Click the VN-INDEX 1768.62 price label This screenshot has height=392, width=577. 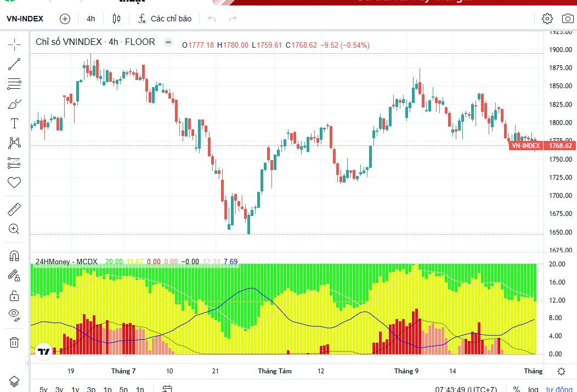pyautogui.click(x=542, y=146)
